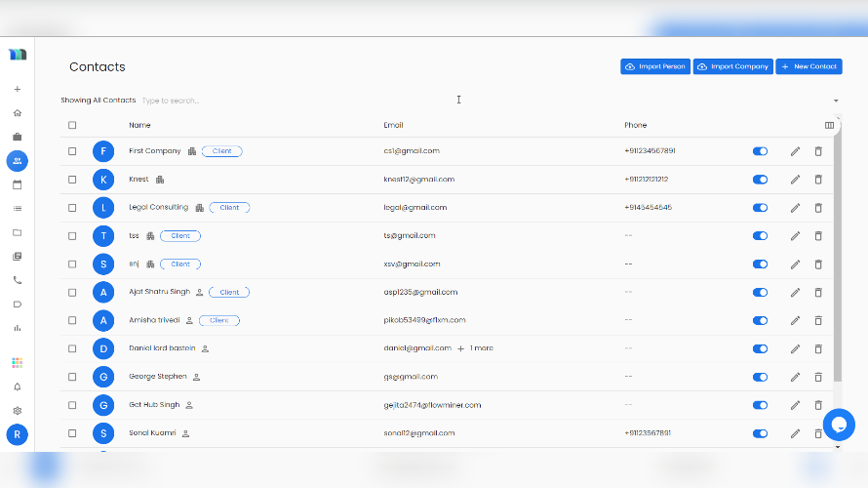Open the column chooser icon
The height and width of the screenshot is (488, 868).
tap(829, 125)
